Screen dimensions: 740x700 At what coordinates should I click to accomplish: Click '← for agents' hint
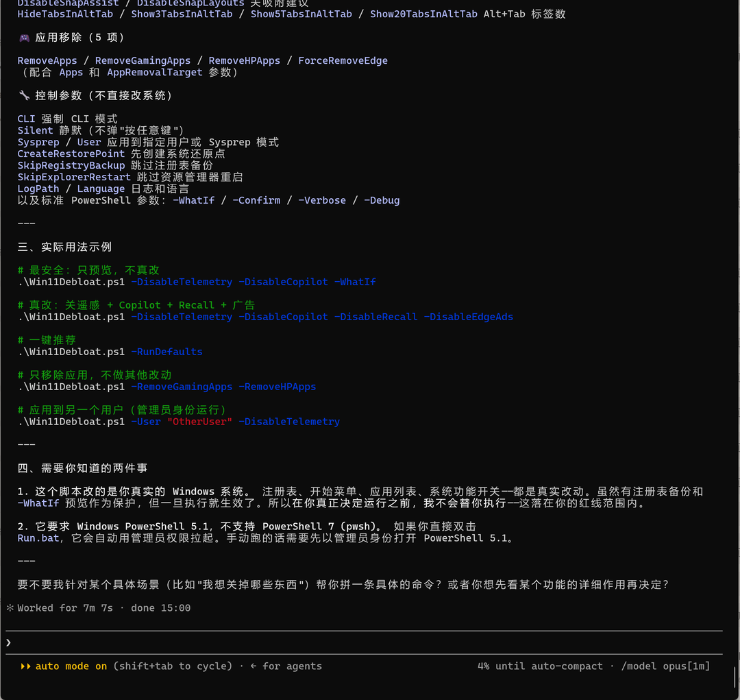[x=286, y=666]
